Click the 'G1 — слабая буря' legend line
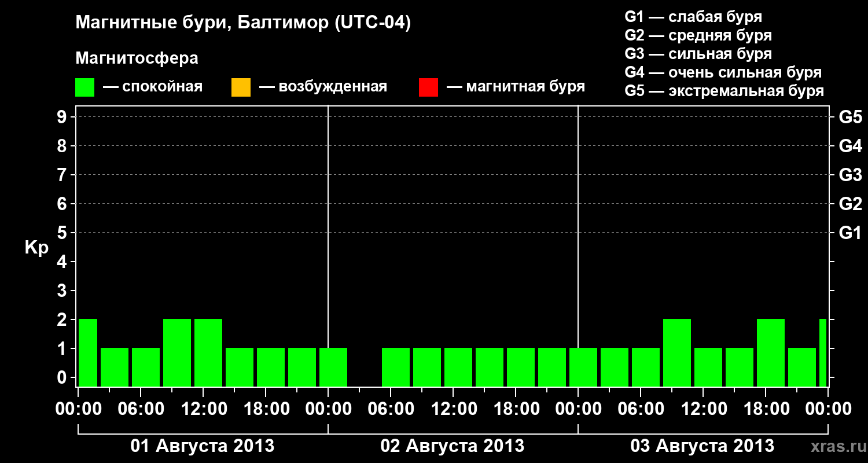Image resolution: width=868 pixels, height=463 pixels. click(693, 17)
